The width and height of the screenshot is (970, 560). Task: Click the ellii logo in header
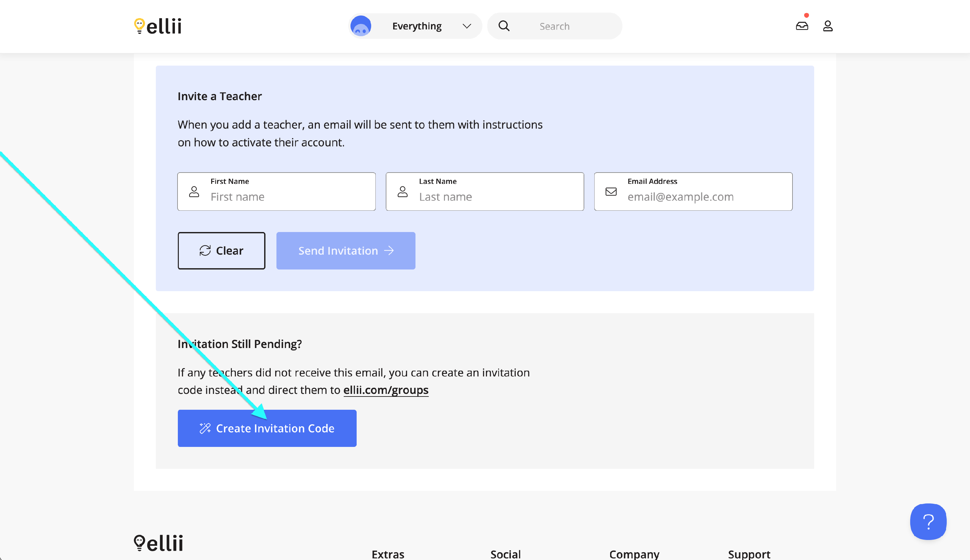point(158,26)
